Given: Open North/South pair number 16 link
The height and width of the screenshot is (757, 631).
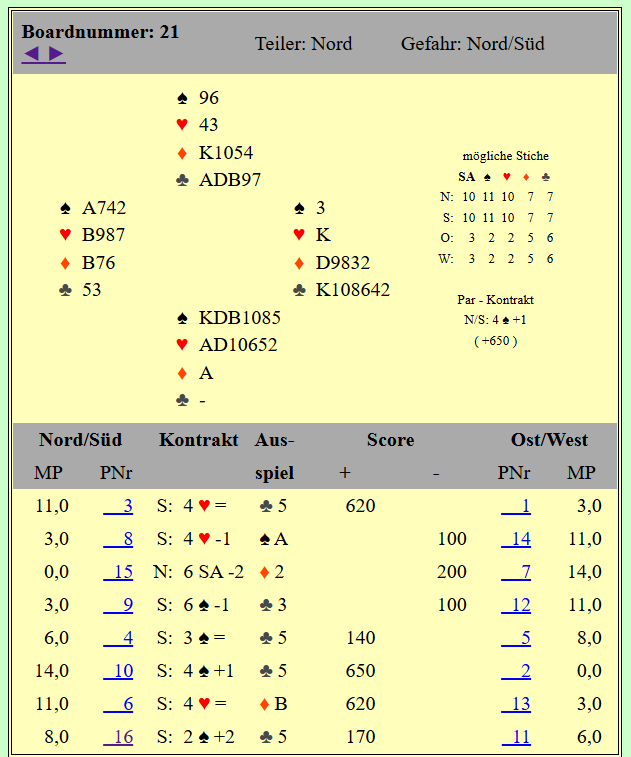Looking at the screenshot, I should pos(119,737).
